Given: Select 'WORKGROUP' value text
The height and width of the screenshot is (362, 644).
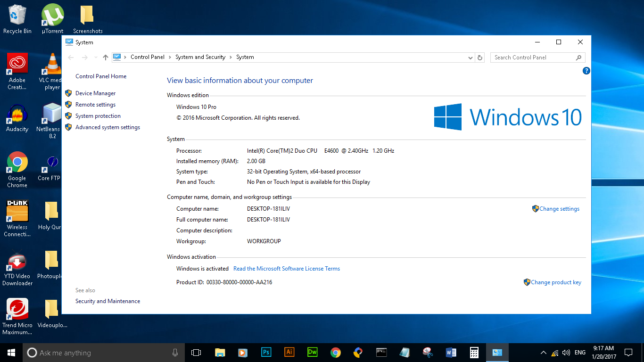Looking at the screenshot, I should [x=264, y=241].
